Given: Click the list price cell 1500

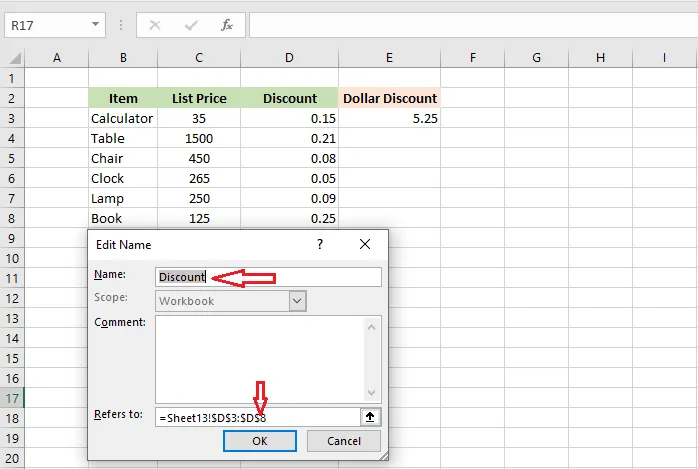Looking at the screenshot, I should click(x=199, y=138).
